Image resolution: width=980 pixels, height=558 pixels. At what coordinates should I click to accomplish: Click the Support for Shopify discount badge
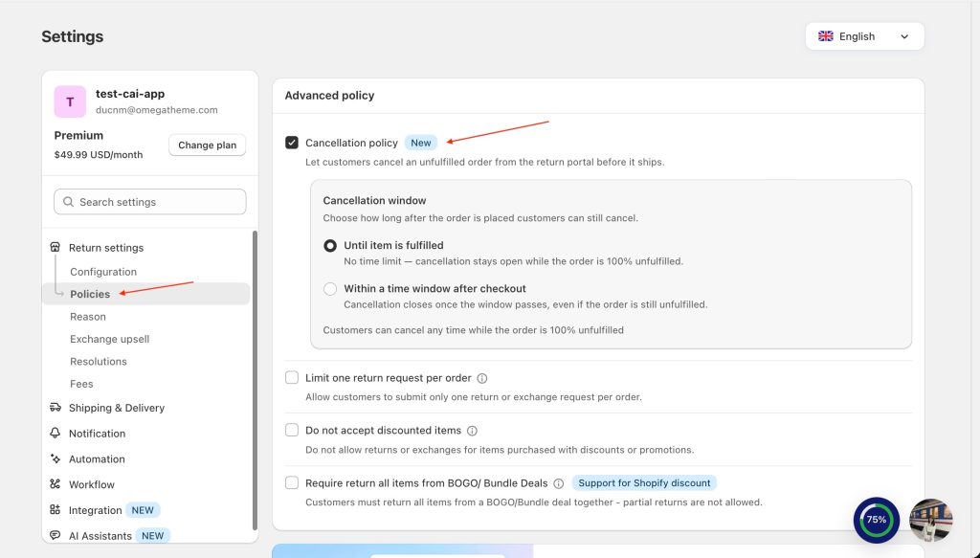[644, 483]
